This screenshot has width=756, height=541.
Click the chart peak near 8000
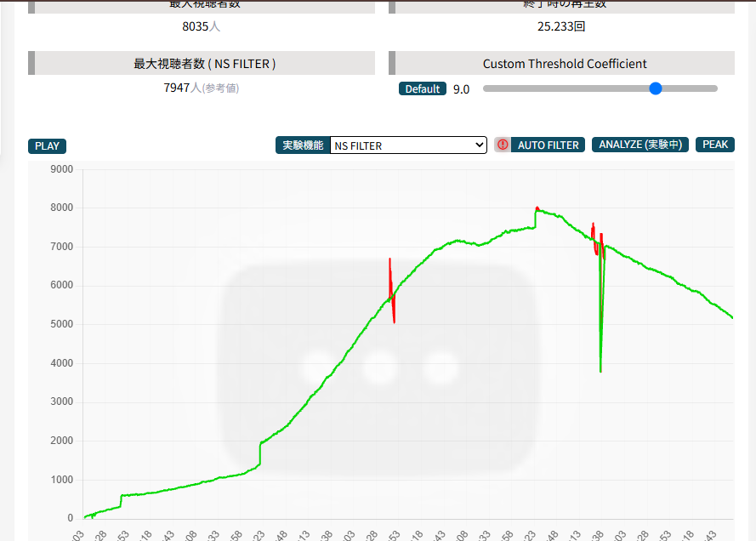tap(537, 208)
